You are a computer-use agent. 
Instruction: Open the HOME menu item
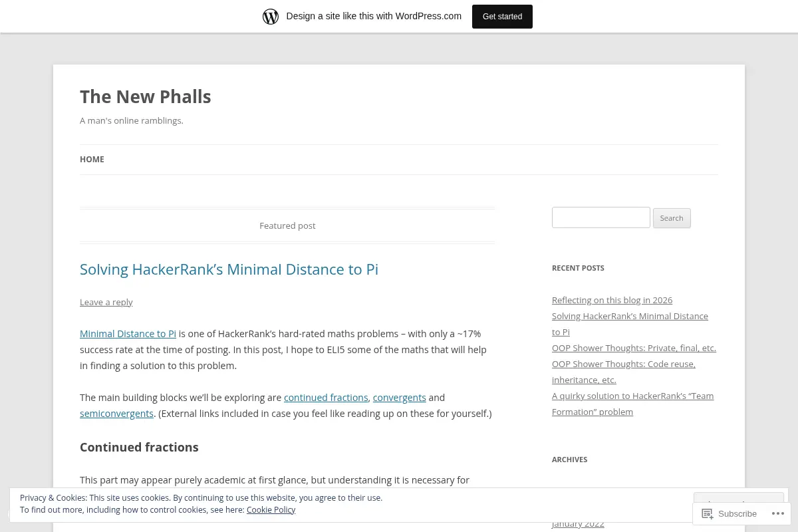92,160
